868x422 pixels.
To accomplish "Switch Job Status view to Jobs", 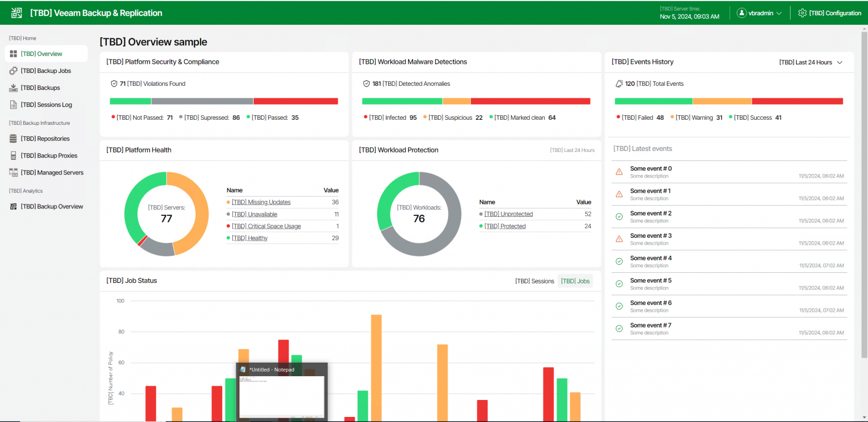I will tap(575, 281).
